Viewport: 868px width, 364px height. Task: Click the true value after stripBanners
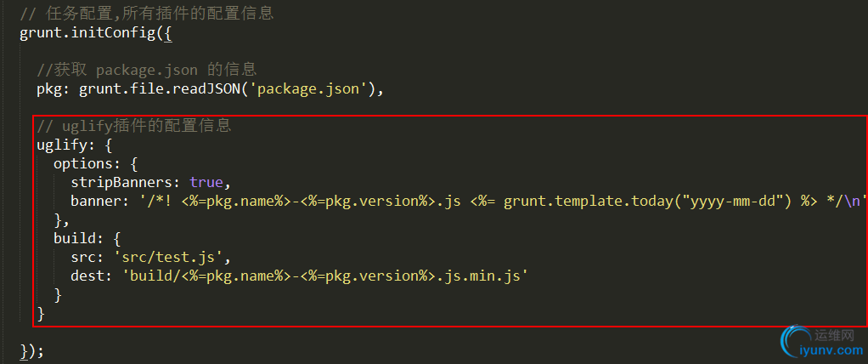tap(206, 182)
